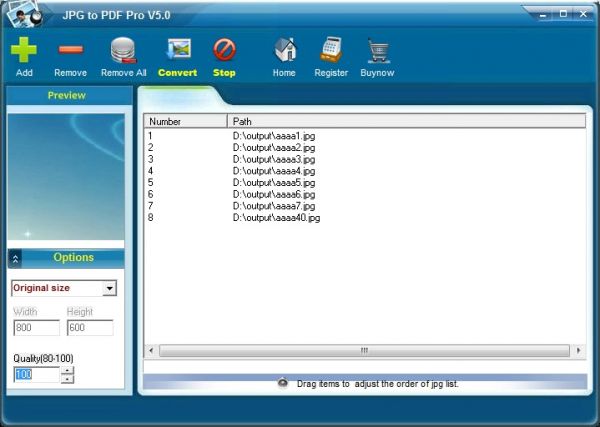Click the hint icon beside Drag items text
This screenshot has height=427, width=600.
[283, 382]
